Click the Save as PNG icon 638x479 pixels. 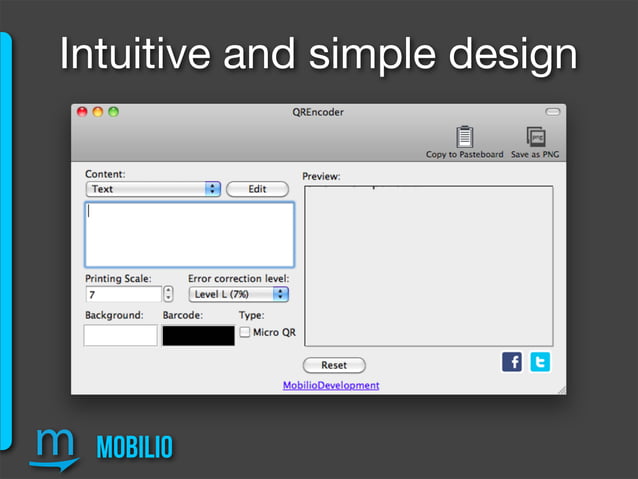click(x=536, y=137)
